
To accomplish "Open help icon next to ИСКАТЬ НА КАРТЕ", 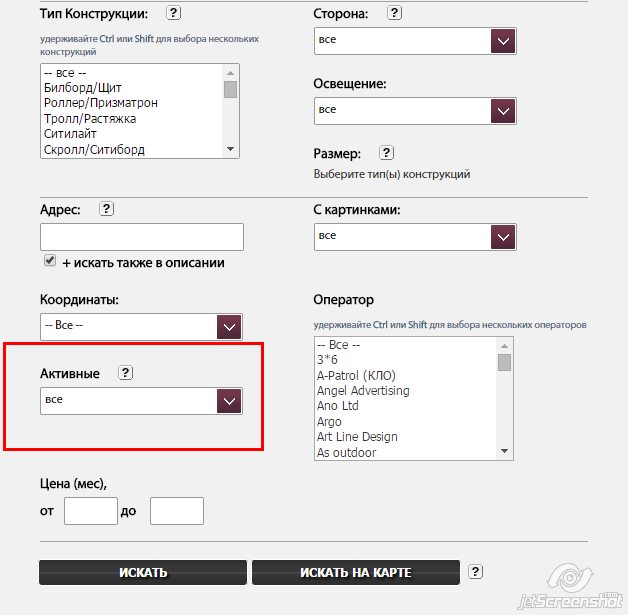I will [475, 571].
